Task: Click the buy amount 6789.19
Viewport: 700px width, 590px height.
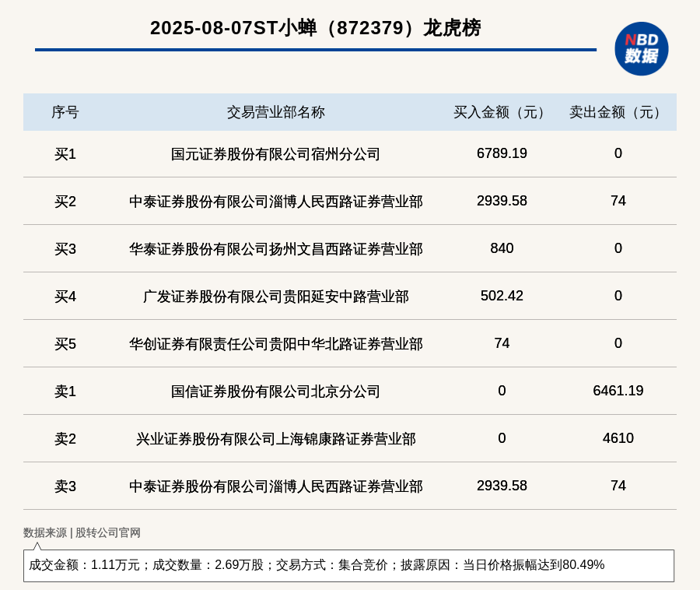Action: point(502,153)
